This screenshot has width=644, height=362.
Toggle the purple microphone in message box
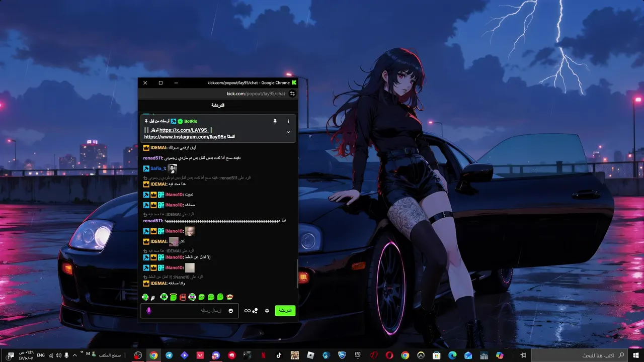point(148,311)
